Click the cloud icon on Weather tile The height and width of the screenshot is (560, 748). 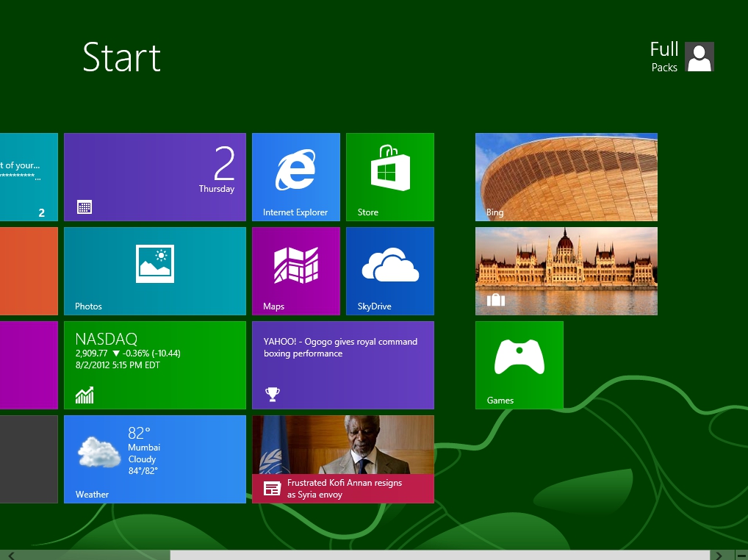98,452
